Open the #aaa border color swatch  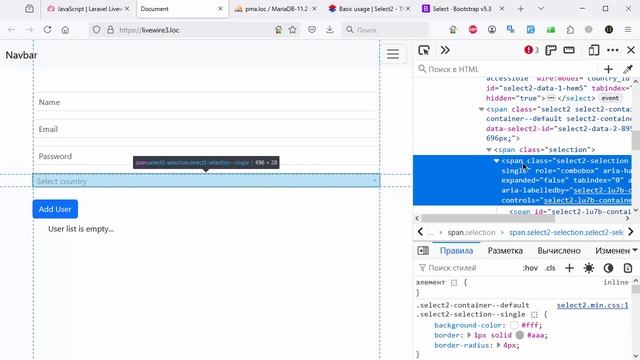(520, 335)
